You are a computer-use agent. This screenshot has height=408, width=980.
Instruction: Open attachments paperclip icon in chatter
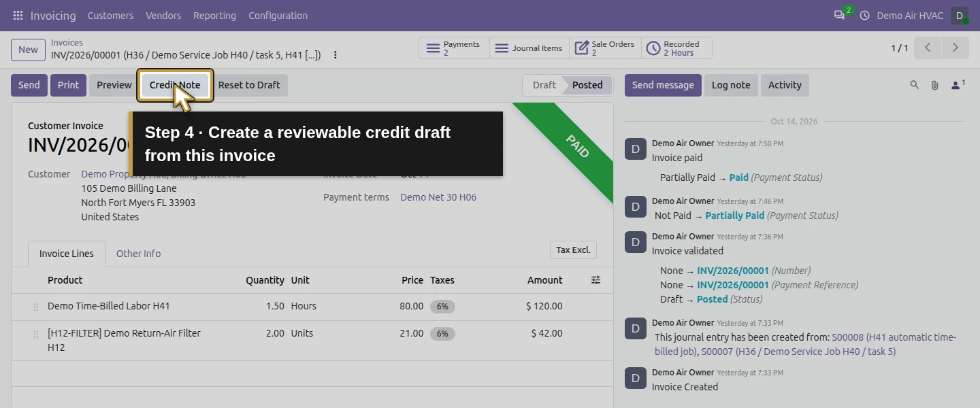[935, 85]
